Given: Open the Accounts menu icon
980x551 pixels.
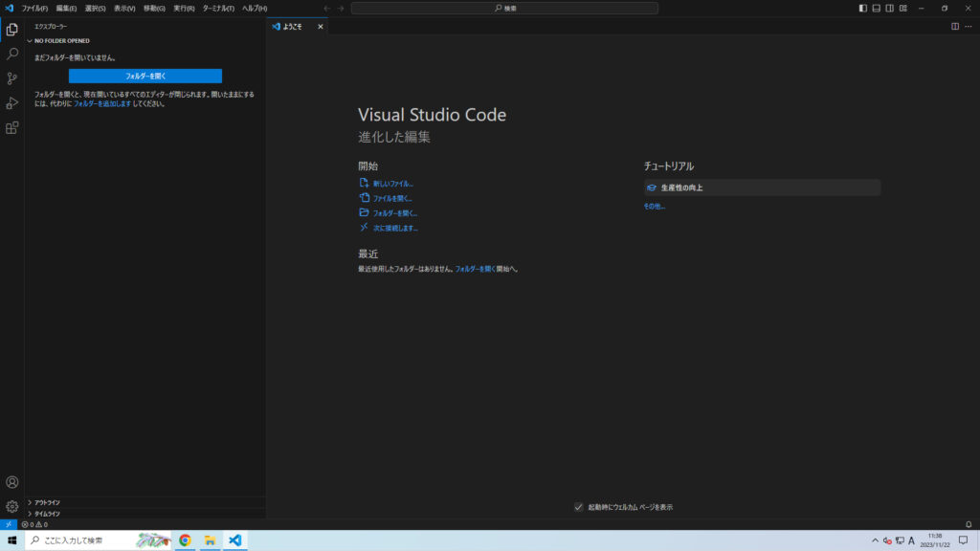Looking at the screenshot, I should 11,482.
